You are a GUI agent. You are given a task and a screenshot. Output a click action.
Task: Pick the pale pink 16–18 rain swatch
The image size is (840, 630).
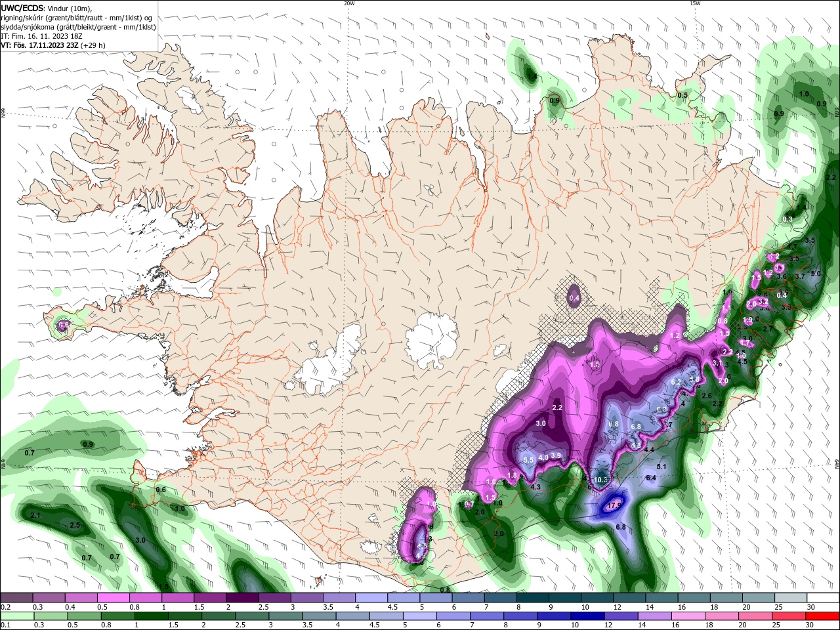click(x=688, y=616)
